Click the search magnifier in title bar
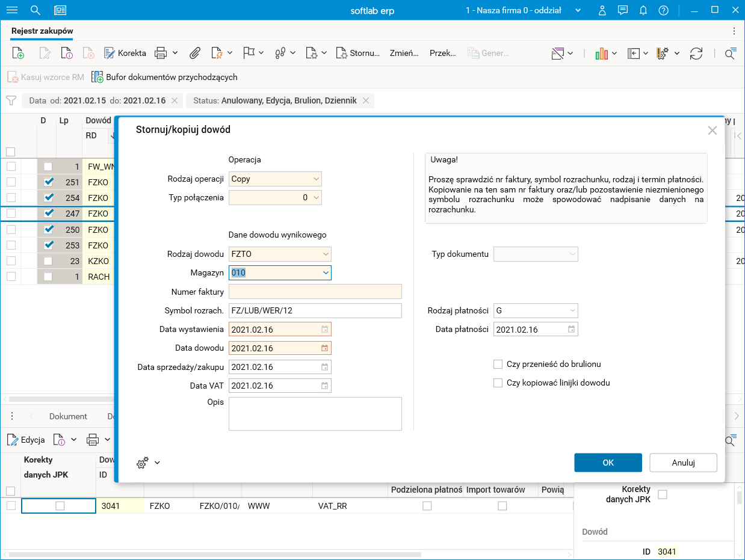The image size is (745, 560). [36, 10]
